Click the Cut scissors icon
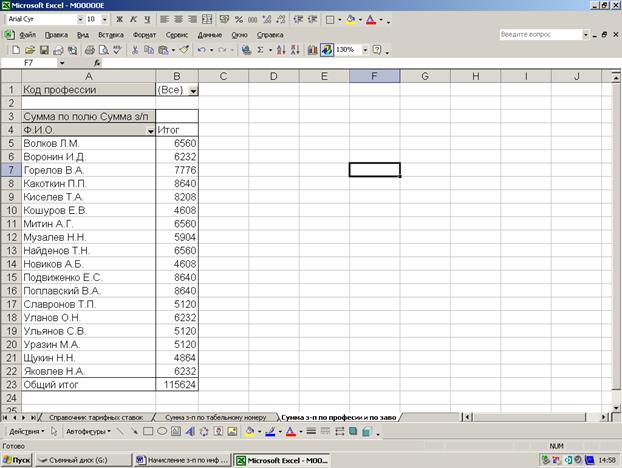 (135, 49)
